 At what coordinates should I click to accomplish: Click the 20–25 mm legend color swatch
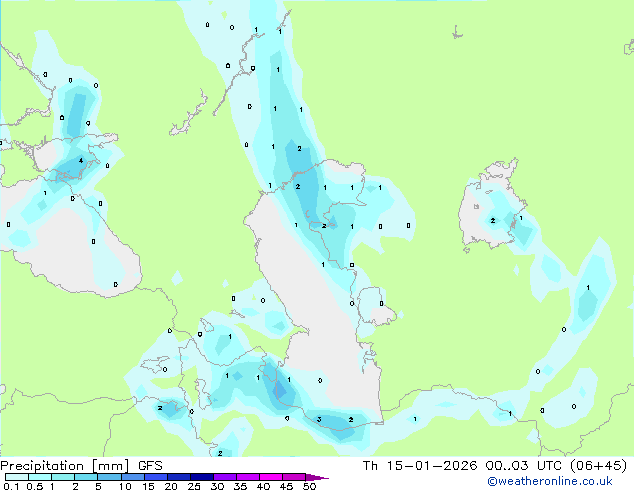[178, 477]
